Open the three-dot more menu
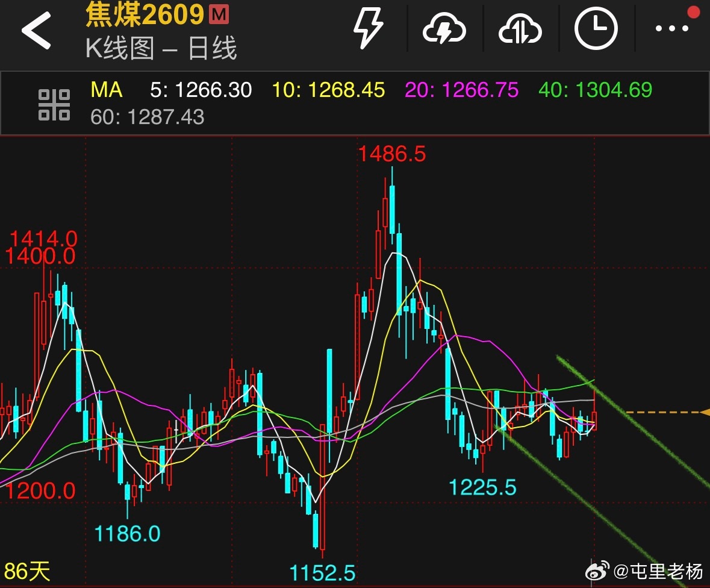The width and height of the screenshot is (710, 588). pos(672,28)
